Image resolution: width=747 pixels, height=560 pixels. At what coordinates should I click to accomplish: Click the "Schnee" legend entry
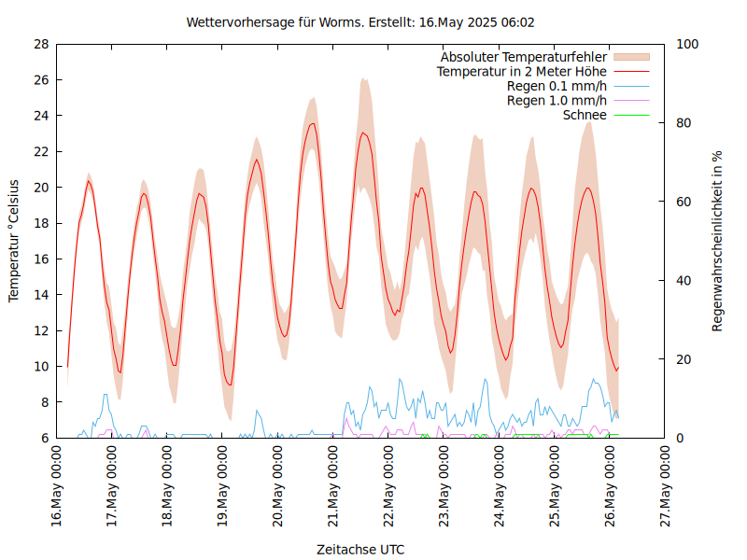[585, 115]
